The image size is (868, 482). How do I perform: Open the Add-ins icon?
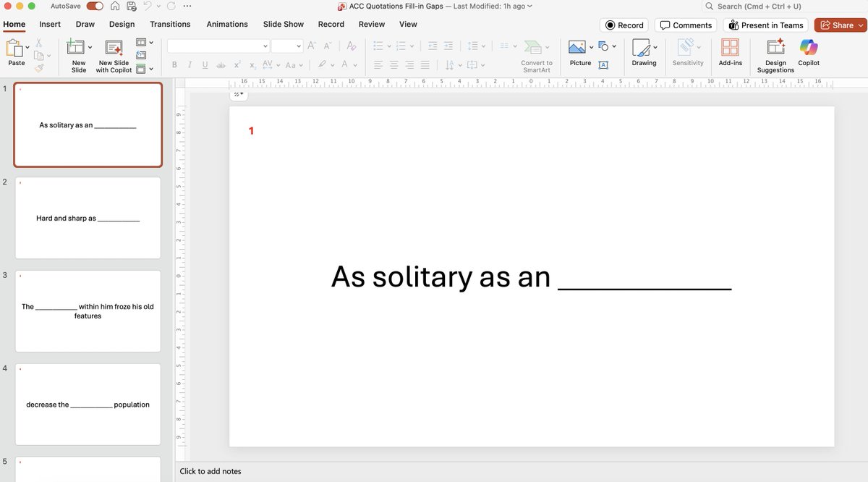pyautogui.click(x=730, y=47)
